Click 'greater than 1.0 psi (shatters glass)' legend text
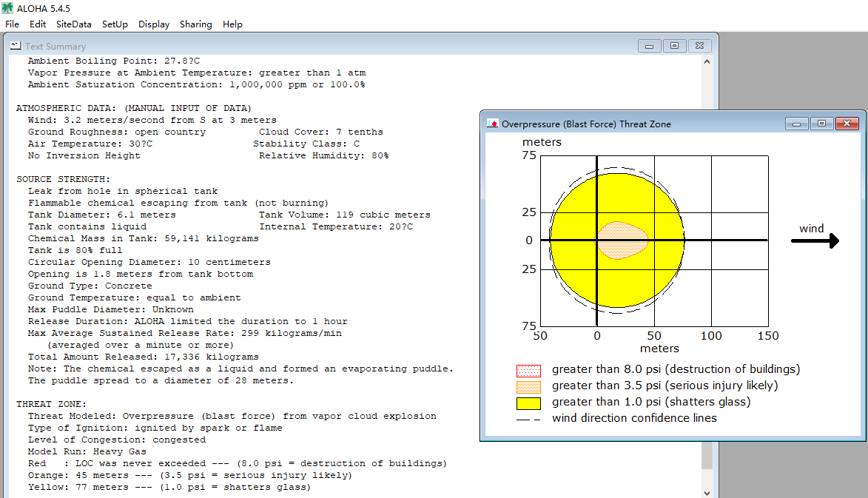Screen dimensions: 868x498 (651, 403)
